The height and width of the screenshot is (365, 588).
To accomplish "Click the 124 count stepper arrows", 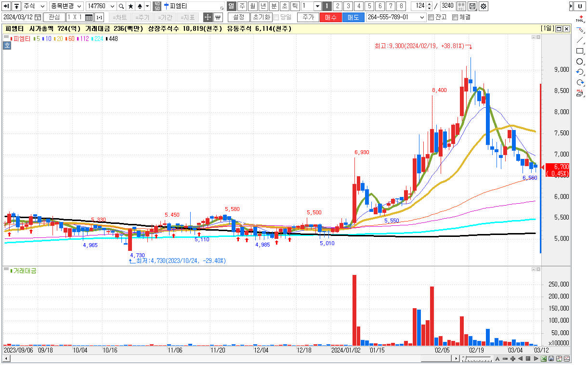I will [430, 6].
